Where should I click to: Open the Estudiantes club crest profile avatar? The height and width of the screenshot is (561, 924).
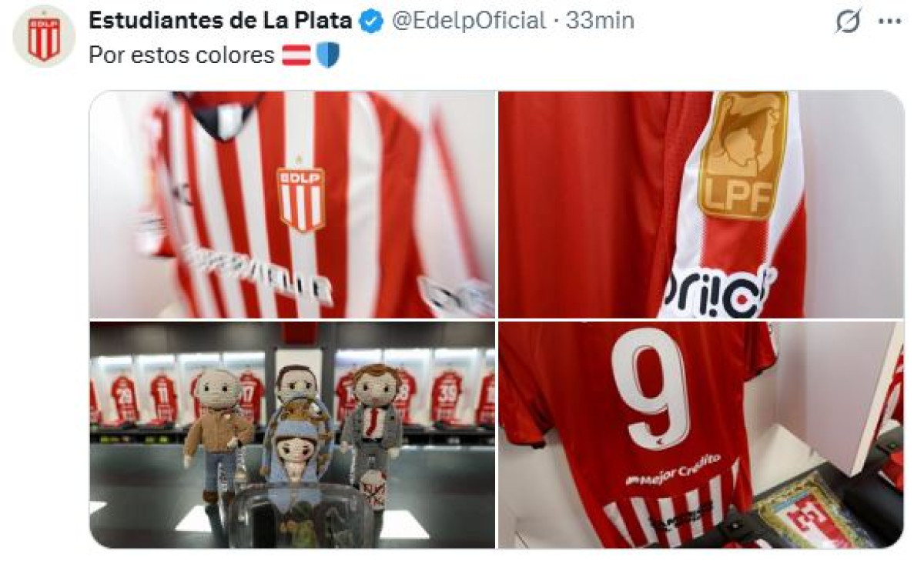(44, 36)
